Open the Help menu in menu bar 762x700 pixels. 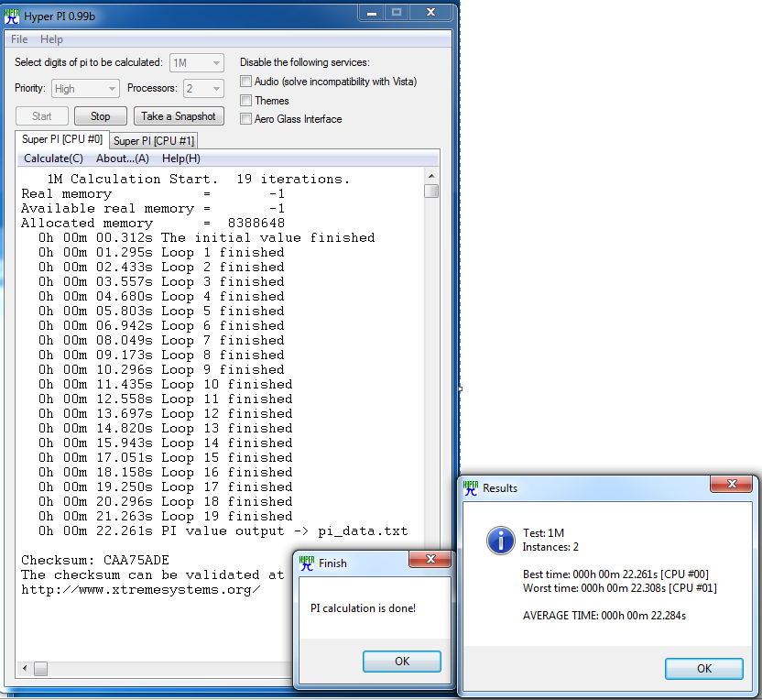pyautogui.click(x=51, y=39)
